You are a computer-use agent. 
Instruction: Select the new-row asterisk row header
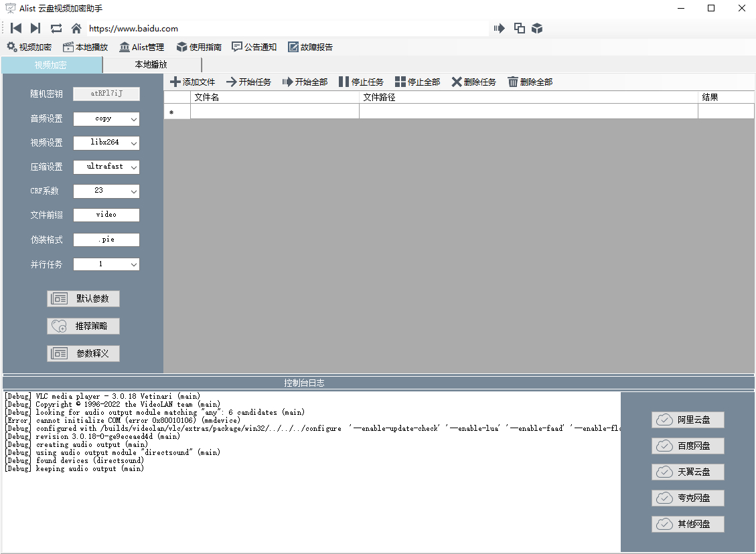pyautogui.click(x=177, y=112)
